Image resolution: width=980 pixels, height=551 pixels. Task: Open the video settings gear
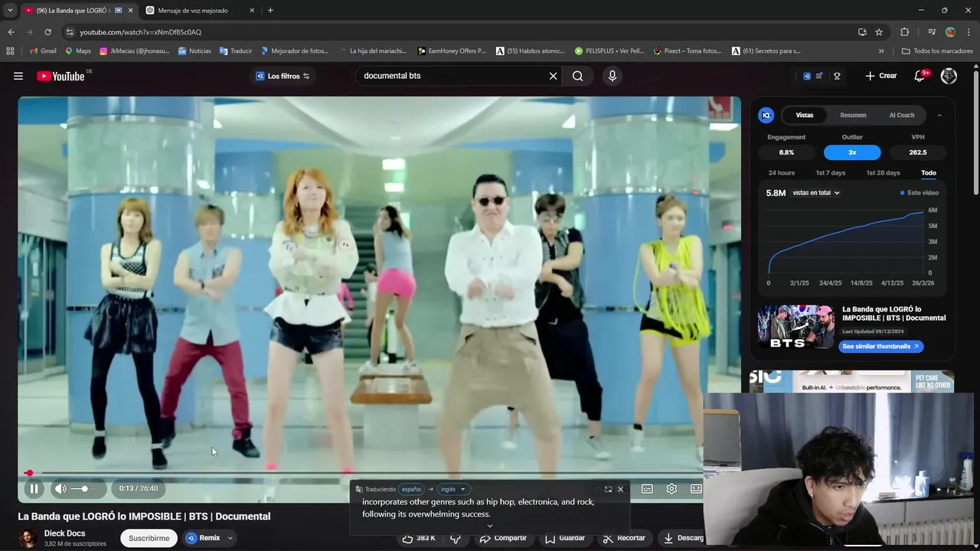[x=671, y=488]
